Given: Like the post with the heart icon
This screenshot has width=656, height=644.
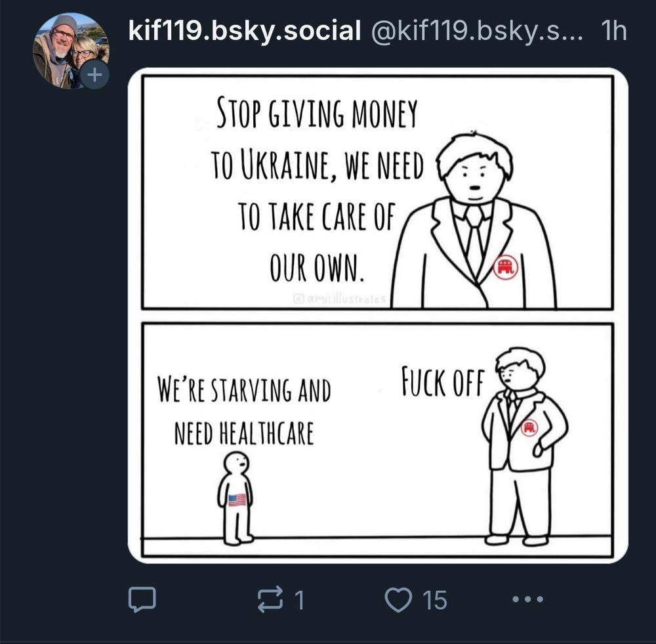Looking at the screenshot, I should (398, 599).
